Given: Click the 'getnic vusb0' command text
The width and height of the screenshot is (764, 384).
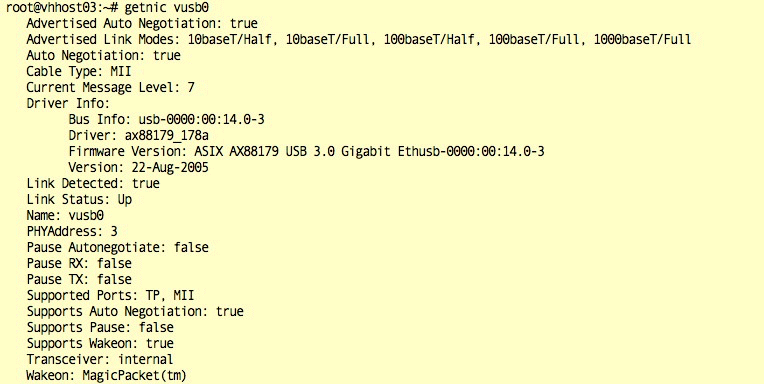Looking at the screenshot, I should click(167, 8).
